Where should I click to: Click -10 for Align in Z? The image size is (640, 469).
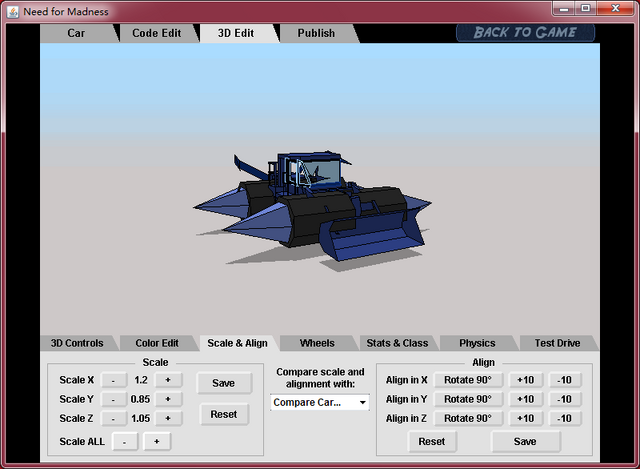(565, 418)
